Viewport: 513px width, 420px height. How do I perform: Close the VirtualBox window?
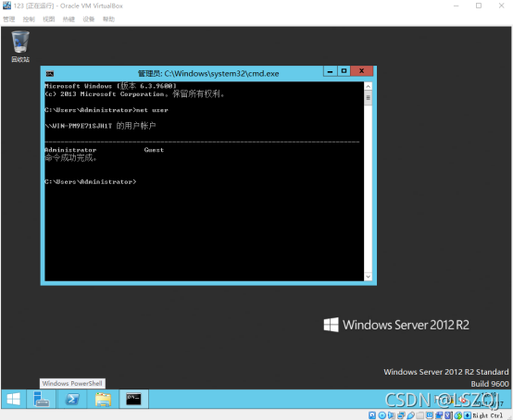click(501, 6)
